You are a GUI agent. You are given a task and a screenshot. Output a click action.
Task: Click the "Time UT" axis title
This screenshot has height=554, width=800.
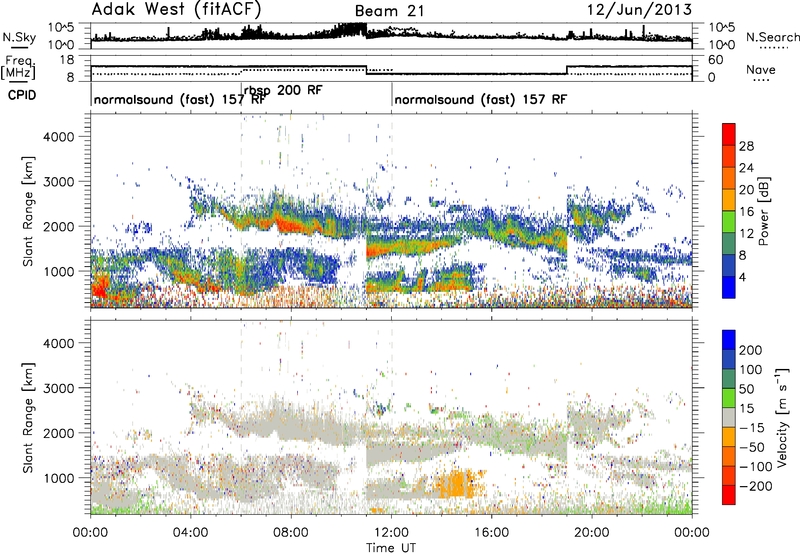point(391,548)
